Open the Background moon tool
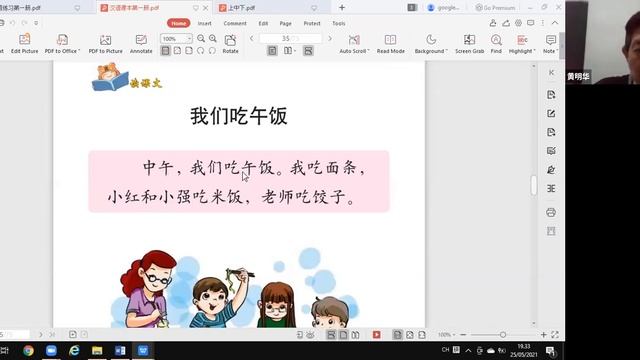This screenshot has height=360, width=640. (431, 44)
